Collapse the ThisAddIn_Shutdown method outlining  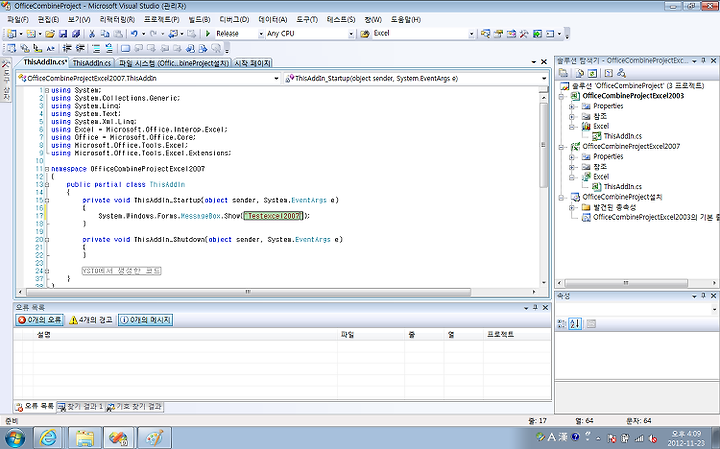pyautogui.click(x=47, y=240)
